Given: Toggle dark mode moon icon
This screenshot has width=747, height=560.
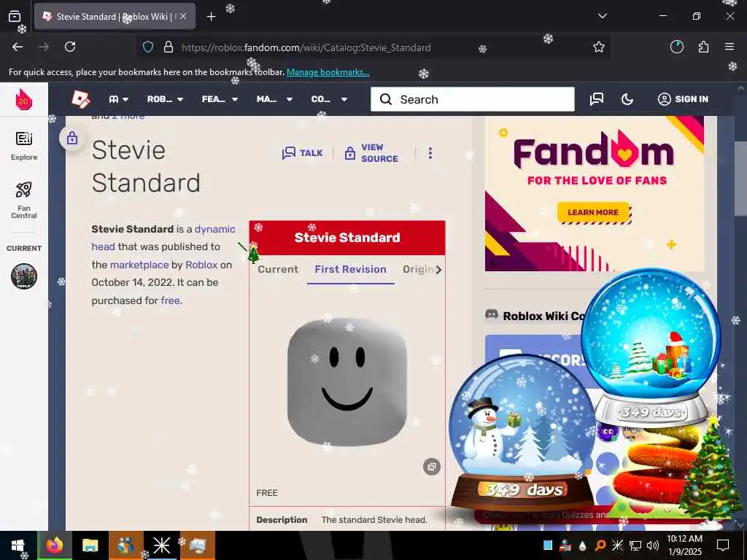Looking at the screenshot, I should tap(627, 99).
